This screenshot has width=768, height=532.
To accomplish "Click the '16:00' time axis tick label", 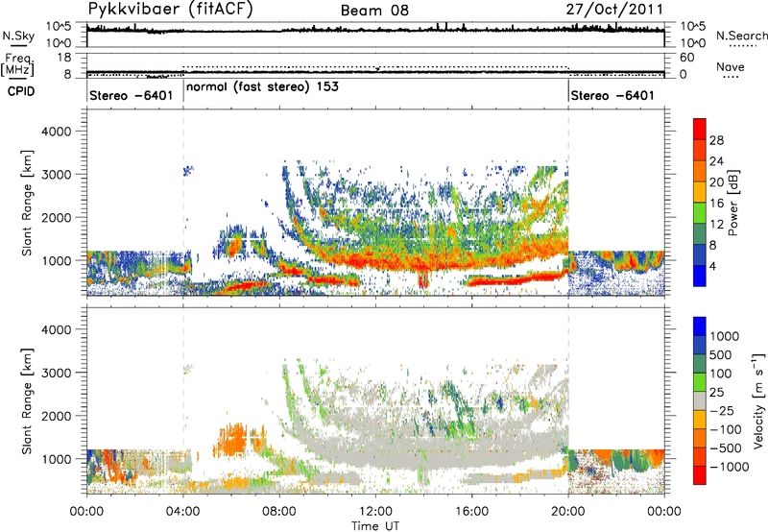I will pos(471,512).
